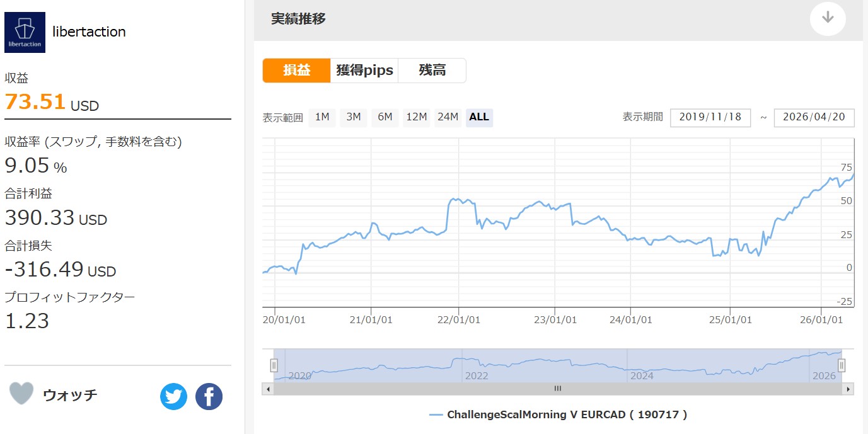Switch to the 損益 tab
868x434 pixels.
point(296,71)
